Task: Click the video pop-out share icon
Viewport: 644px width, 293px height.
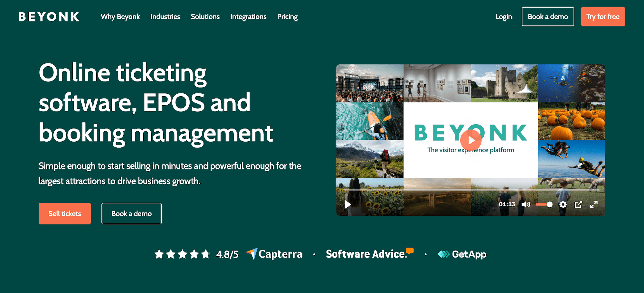Action: coord(578,204)
